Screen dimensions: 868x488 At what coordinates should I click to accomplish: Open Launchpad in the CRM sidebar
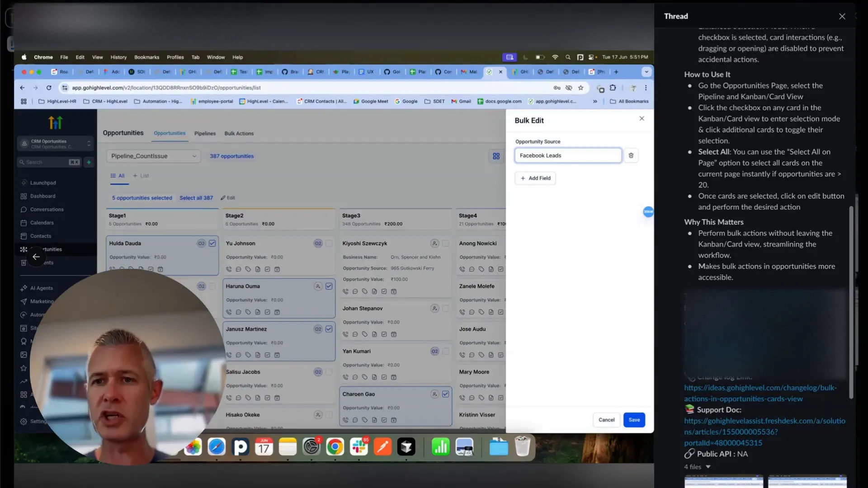(43, 183)
